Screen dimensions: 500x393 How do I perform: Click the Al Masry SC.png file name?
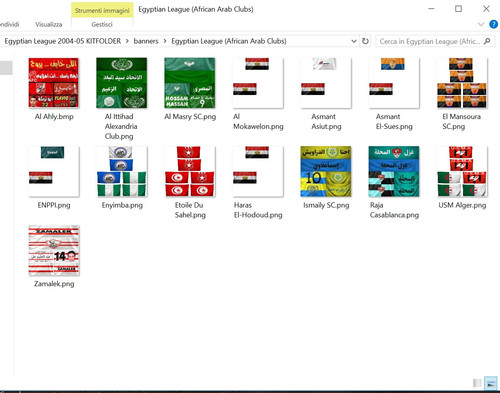pos(190,117)
